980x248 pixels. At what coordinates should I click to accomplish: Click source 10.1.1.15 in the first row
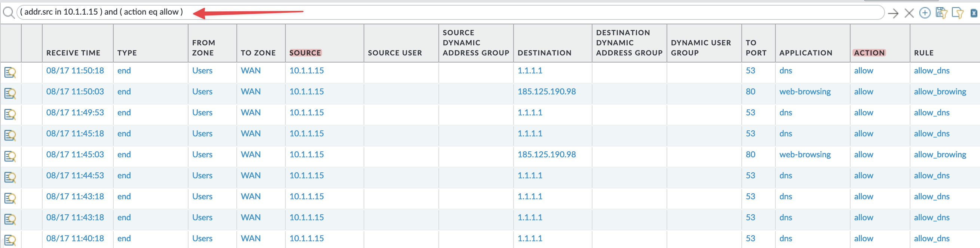[306, 70]
